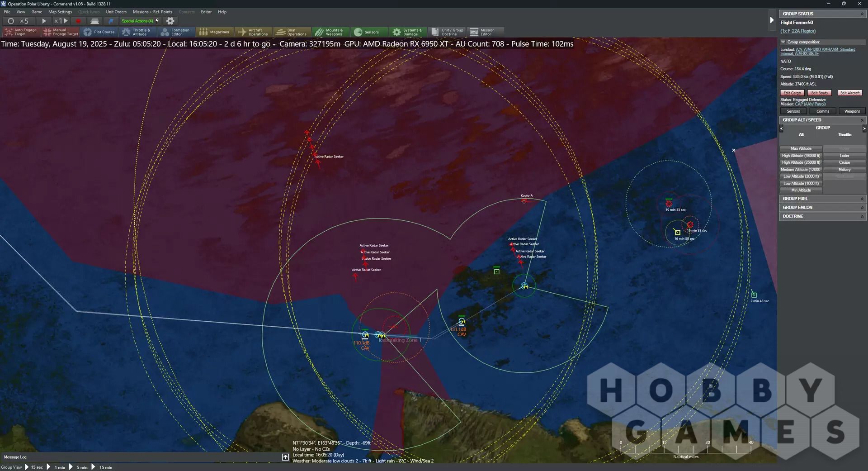Collapse the right side panel arrow

pos(772,20)
